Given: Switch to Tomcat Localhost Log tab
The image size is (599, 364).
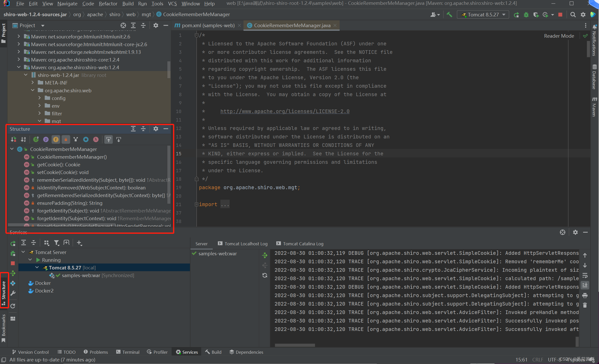Looking at the screenshot, I should [242, 244].
